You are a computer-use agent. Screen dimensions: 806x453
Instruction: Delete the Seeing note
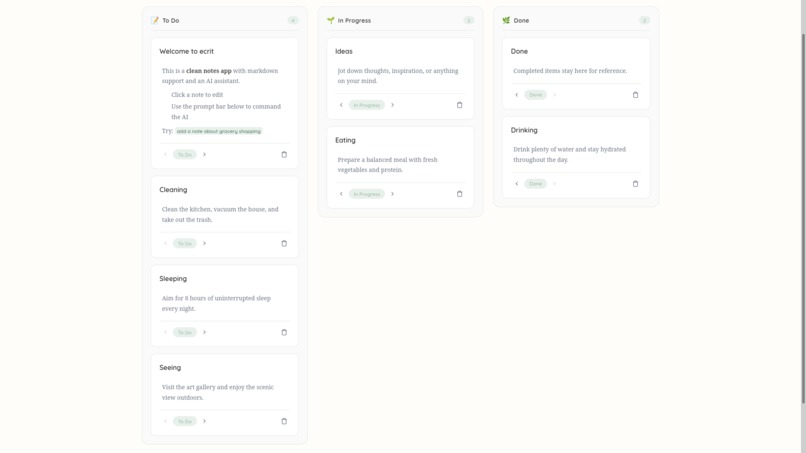coord(284,422)
